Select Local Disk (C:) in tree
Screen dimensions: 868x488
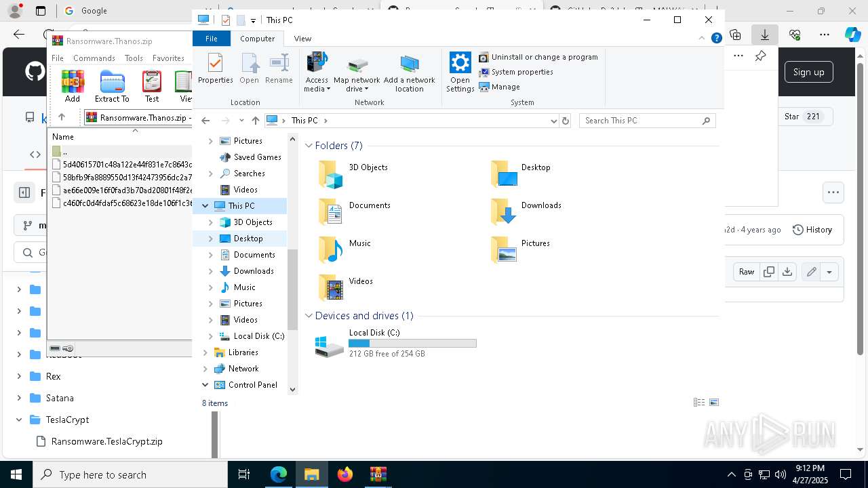258,336
